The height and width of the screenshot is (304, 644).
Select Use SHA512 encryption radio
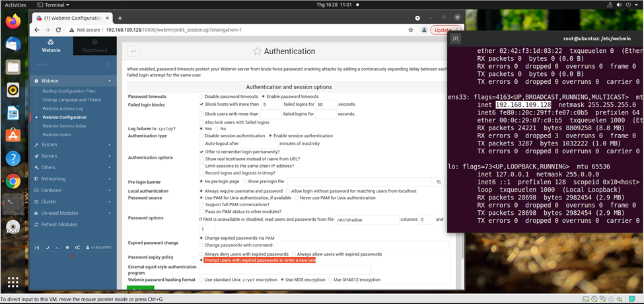tap(330, 280)
